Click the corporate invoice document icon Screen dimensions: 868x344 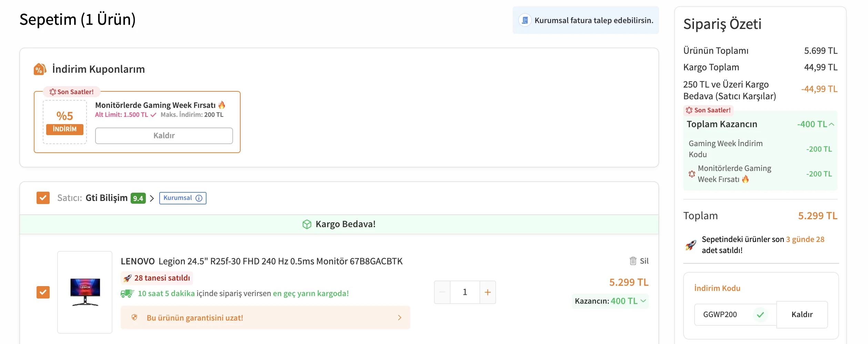click(x=525, y=20)
